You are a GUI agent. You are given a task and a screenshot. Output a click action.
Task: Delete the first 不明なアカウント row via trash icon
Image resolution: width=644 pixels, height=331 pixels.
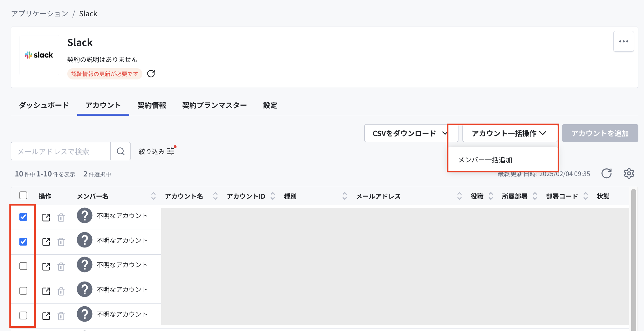61,217
